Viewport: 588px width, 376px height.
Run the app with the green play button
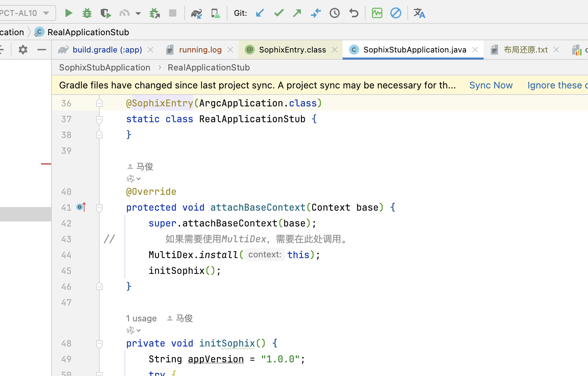pos(68,13)
